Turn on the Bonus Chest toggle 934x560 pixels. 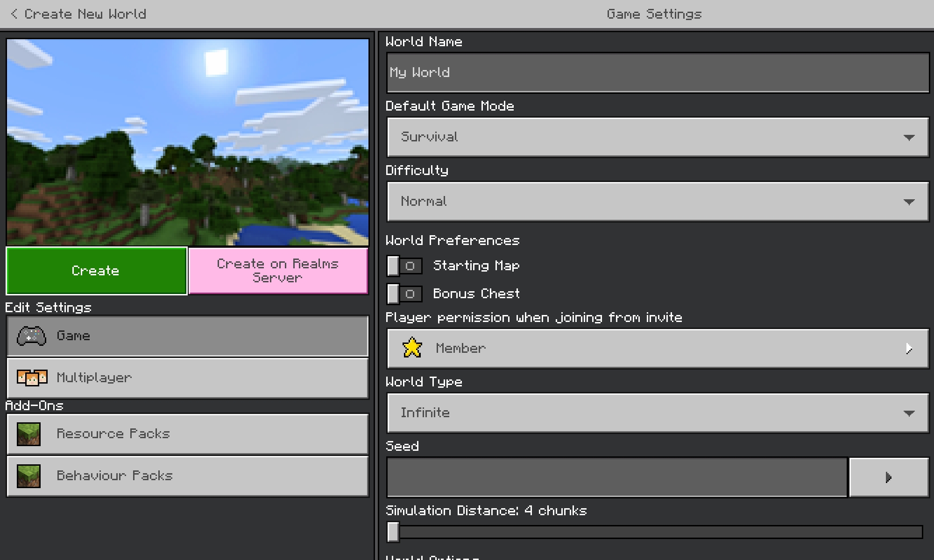click(404, 294)
